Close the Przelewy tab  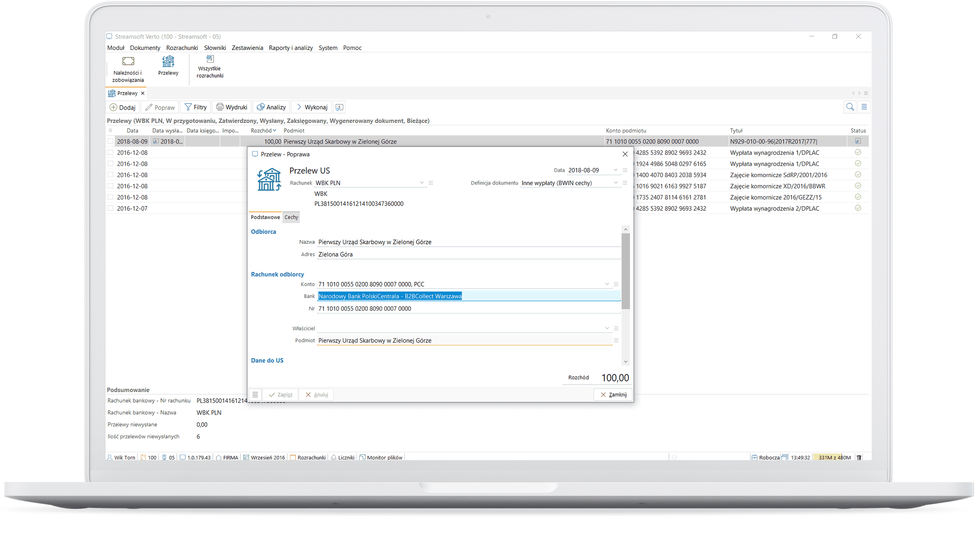142,93
